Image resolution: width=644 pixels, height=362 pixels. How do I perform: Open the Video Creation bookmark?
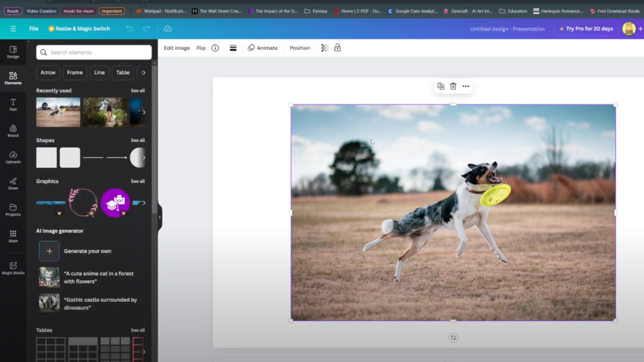click(x=41, y=11)
